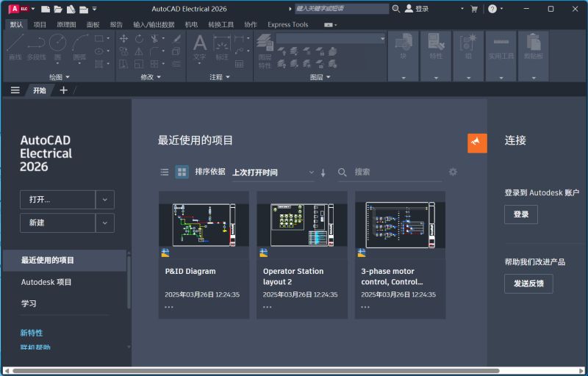This screenshot has width=588, height=376.
Task: Select 最近使用的项目 in left sidebar
Action: [x=65, y=260]
